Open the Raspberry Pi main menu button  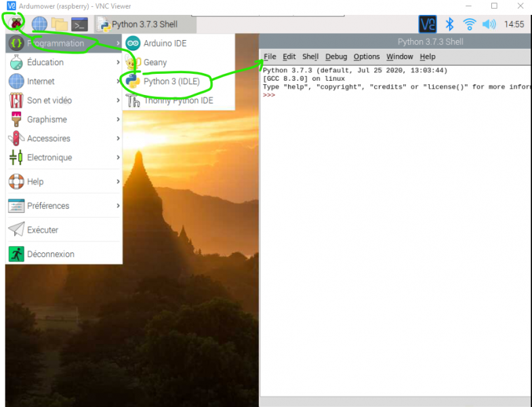(x=16, y=24)
